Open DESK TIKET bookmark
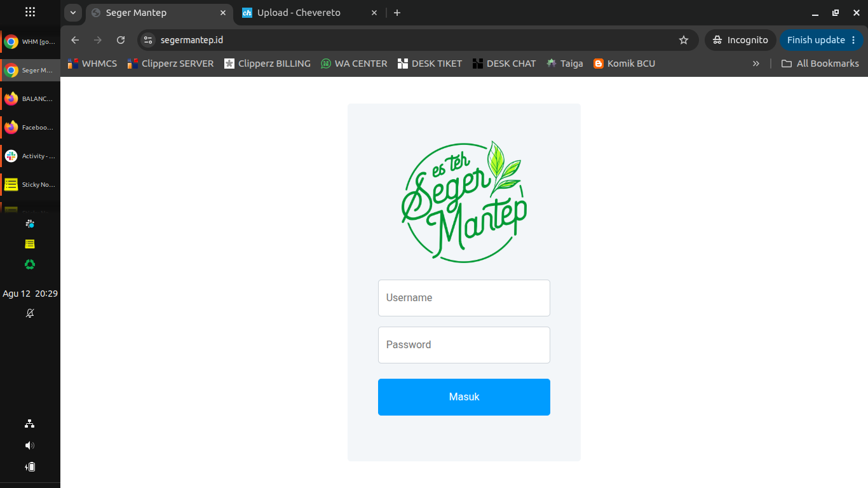868x488 pixels. pyautogui.click(x=430, y=64)
